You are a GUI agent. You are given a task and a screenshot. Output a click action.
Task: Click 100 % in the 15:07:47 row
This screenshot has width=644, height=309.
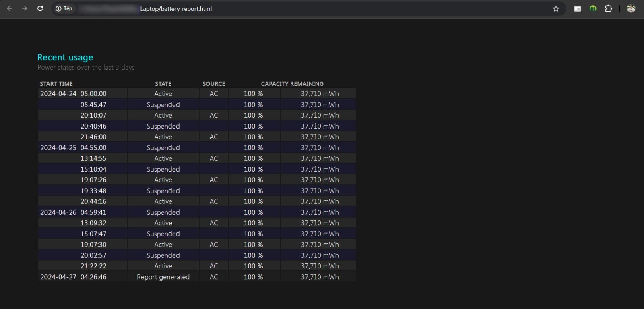click(x=253, y=234)
